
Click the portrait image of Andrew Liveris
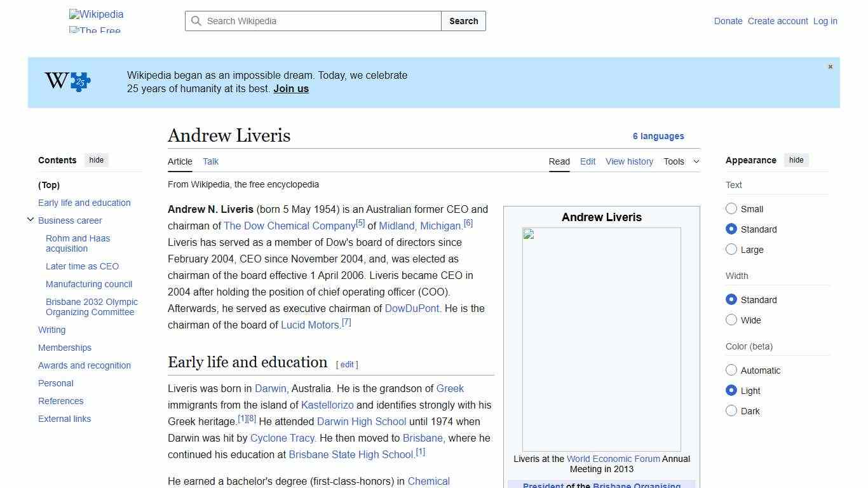point(601,339)
